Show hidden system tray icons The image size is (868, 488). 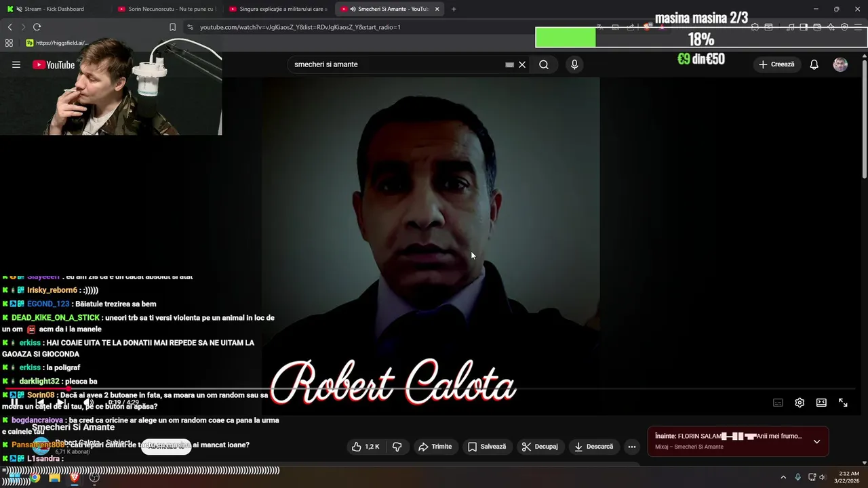[783, 477]
